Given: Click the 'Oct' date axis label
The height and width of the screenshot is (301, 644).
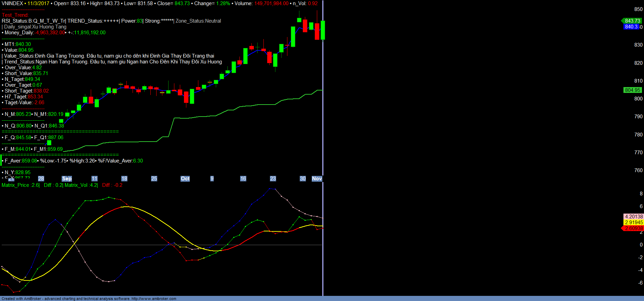Looking at the screenshot, I should click(185, 179).
